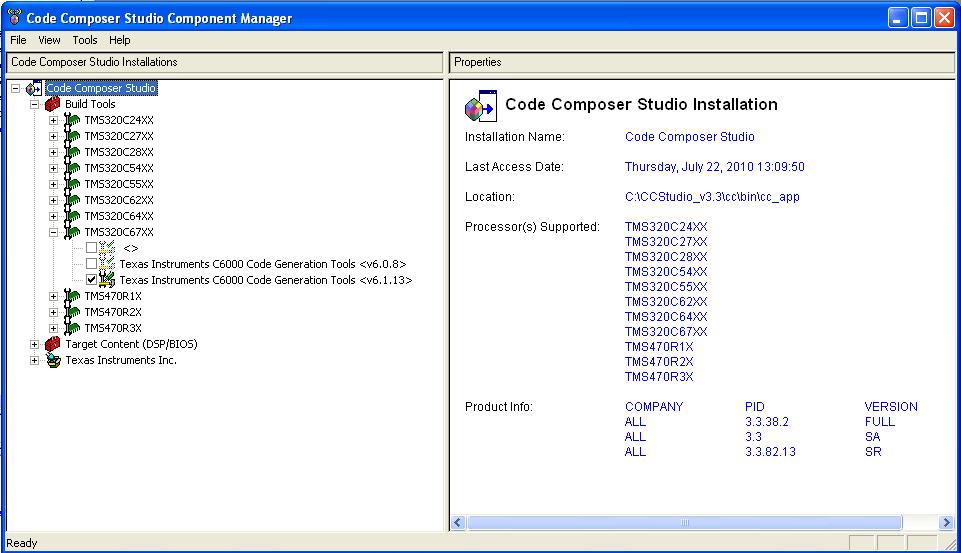
Task: Uncheck Code Generation Tools v6.1.13 checkbox
Action: [x=91, y=280]
